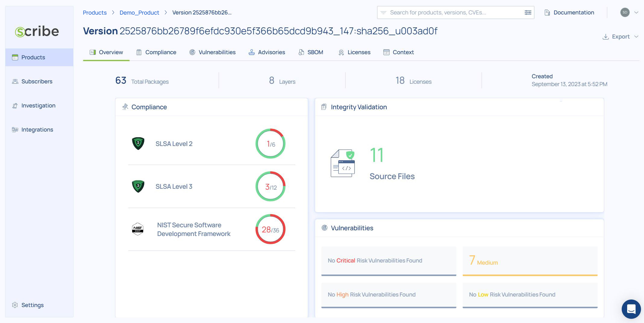This screenshot has width=644, height=323.
Task: Open the 7 Medium vulnerabilities tile
Action: coord(530,261)
